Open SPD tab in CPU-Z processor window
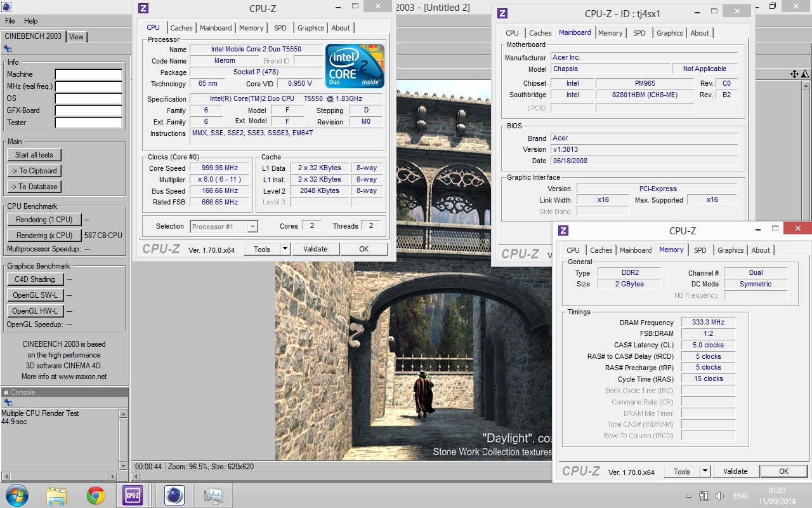Image resolution: width=812 pixels, height=508 pixels. point(280,28)
